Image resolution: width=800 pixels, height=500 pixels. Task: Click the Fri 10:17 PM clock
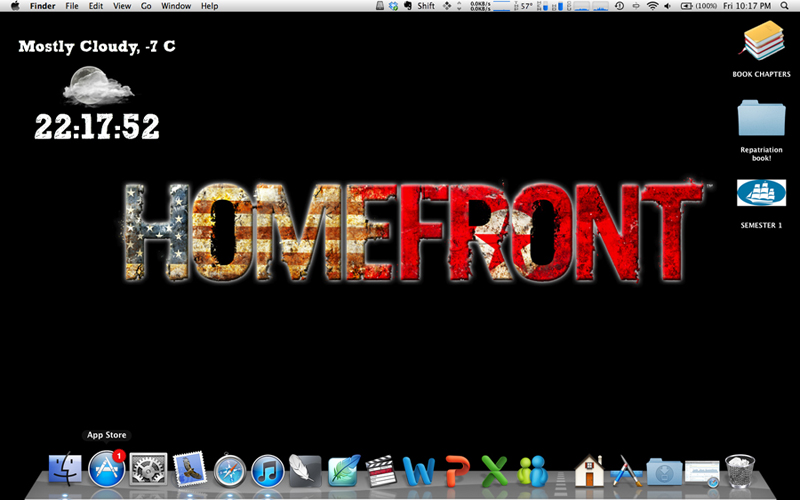(x=747, y=6)
